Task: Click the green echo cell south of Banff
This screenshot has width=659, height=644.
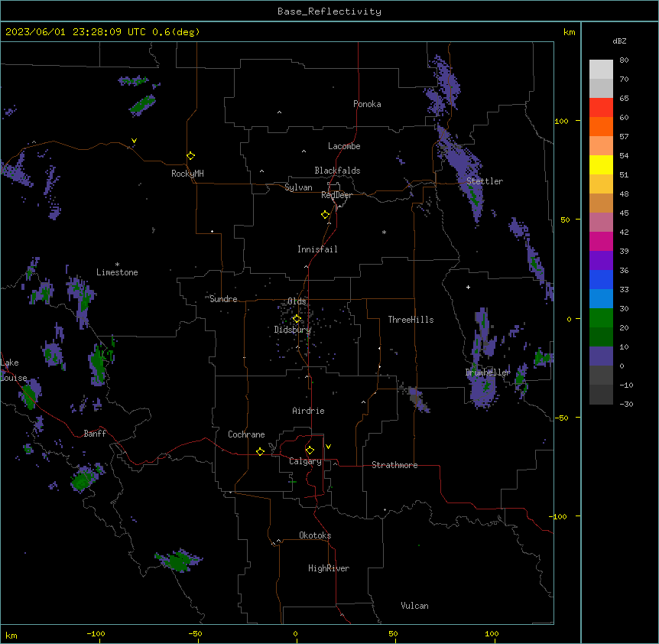Action: coord(84,480)
